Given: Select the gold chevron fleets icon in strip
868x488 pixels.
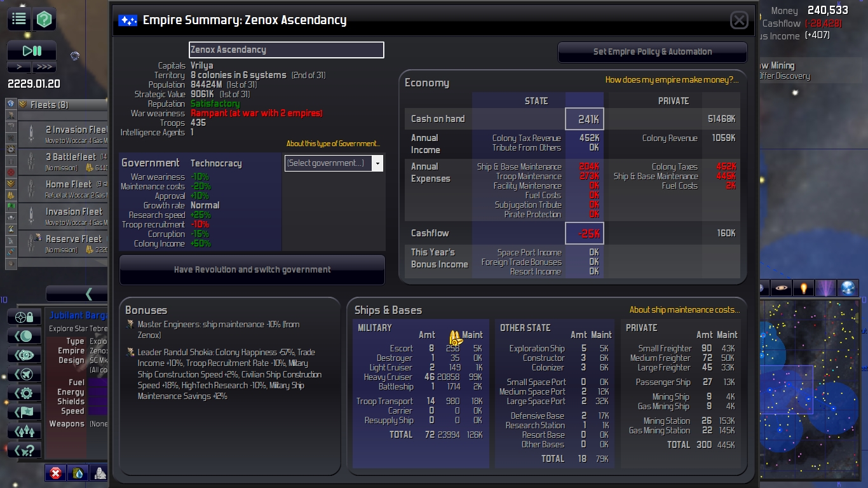Looking at the screenshot, I should [11, 184].
